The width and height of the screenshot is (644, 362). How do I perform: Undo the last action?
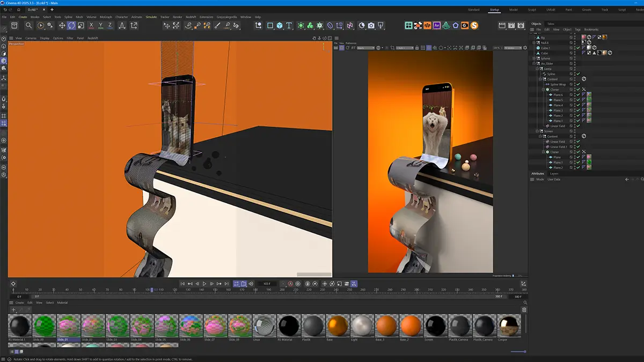tap(4, 10)
